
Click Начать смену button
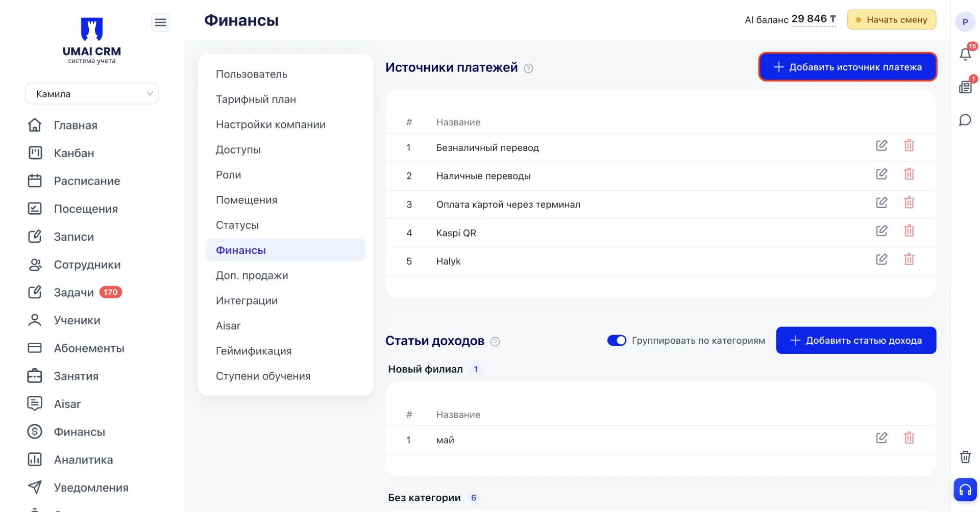click(x=891, y=20)
